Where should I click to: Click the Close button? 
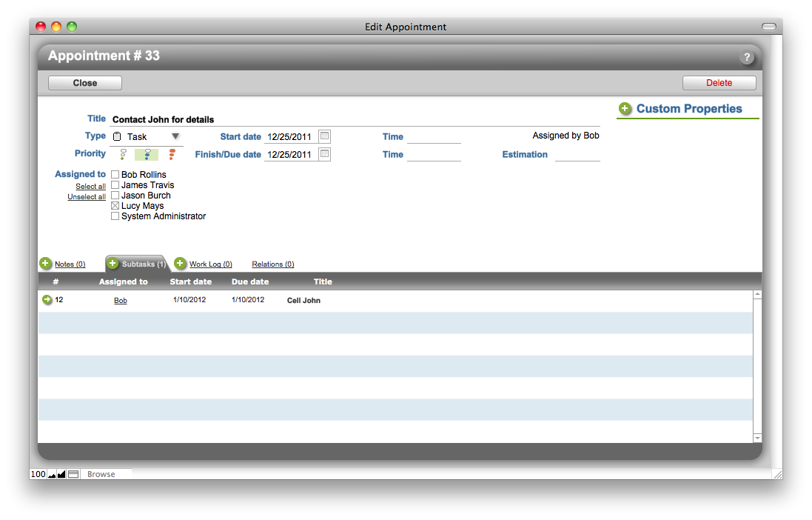click(85, 83)
